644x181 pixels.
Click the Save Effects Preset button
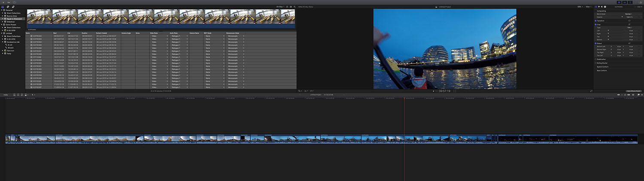634,91
